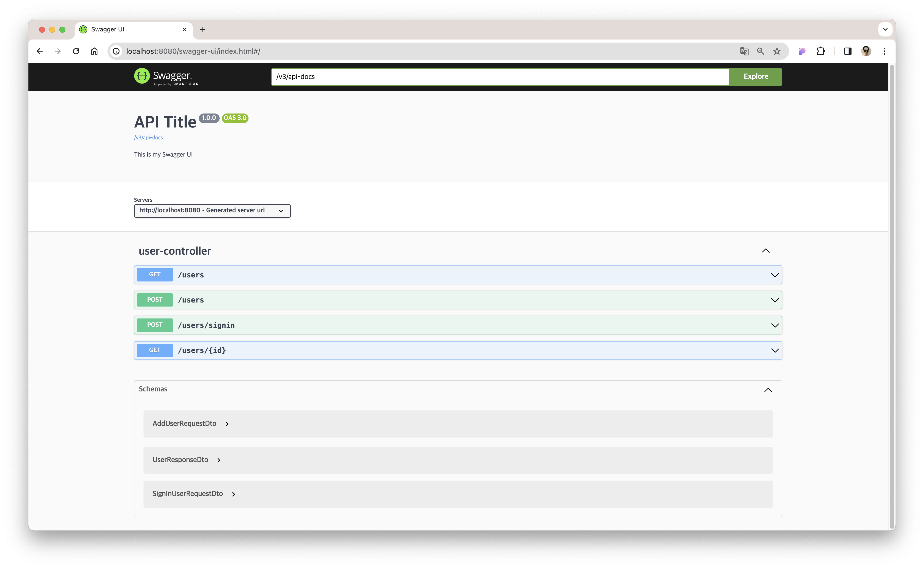
Task: Toggle the browser side panel icon
Action: click(848, 51)
